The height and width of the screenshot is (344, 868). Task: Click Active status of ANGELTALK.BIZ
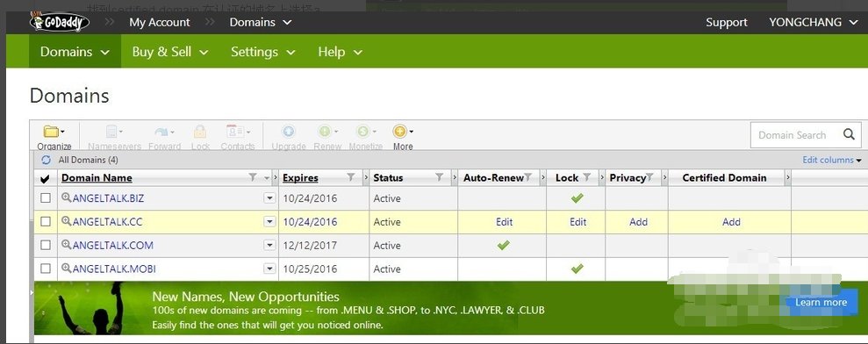(x=387, y=198)
